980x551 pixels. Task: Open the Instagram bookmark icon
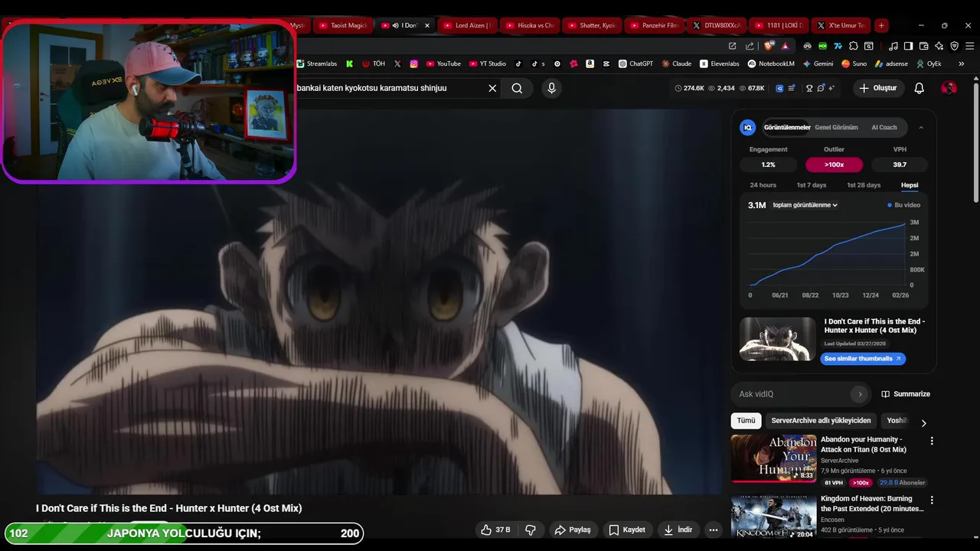pyautogui.click(x=414, y=64)
